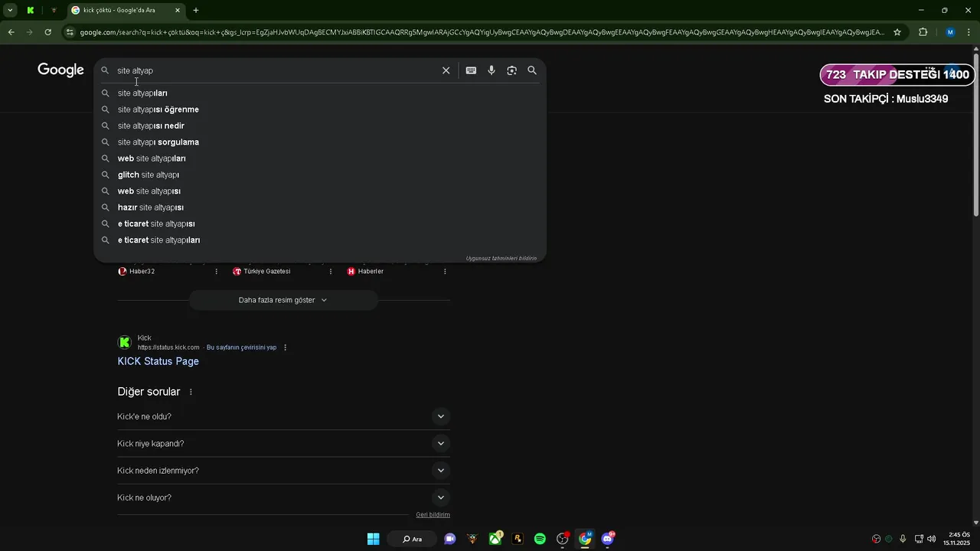Open three-dot menu beside status.kick.com result
The image size is (980, 551).
(286, 347)
